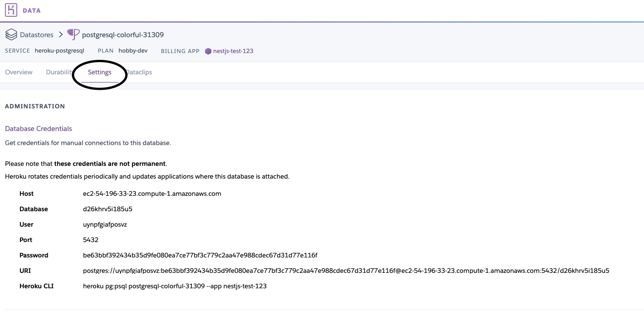Click the Heroku CLI label

pyautogui.click(x=37, y=286)
